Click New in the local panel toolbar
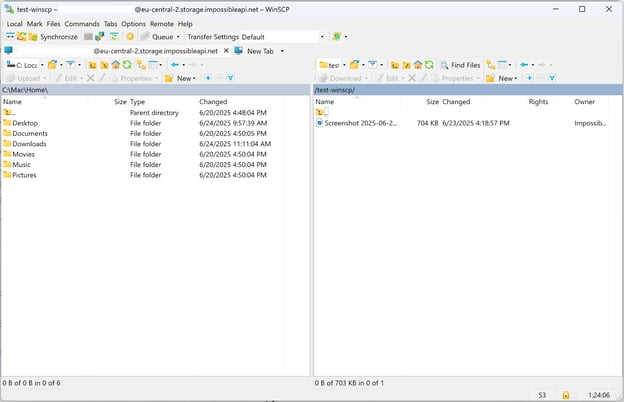This screenshot has height=402, width=624. [180, 78]
